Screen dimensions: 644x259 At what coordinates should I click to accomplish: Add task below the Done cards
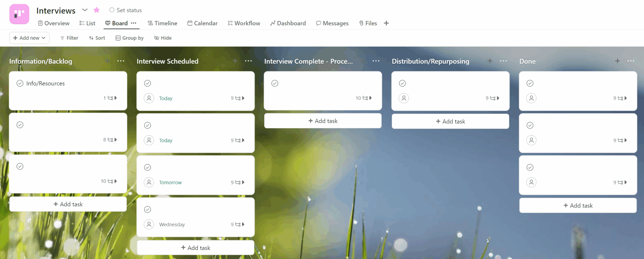pos(578,206)
